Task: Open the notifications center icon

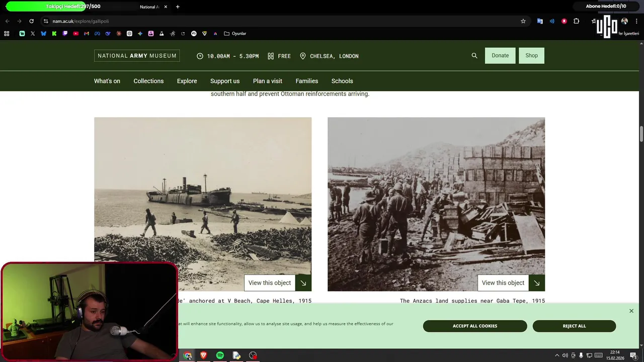Action: pos(633,355)
